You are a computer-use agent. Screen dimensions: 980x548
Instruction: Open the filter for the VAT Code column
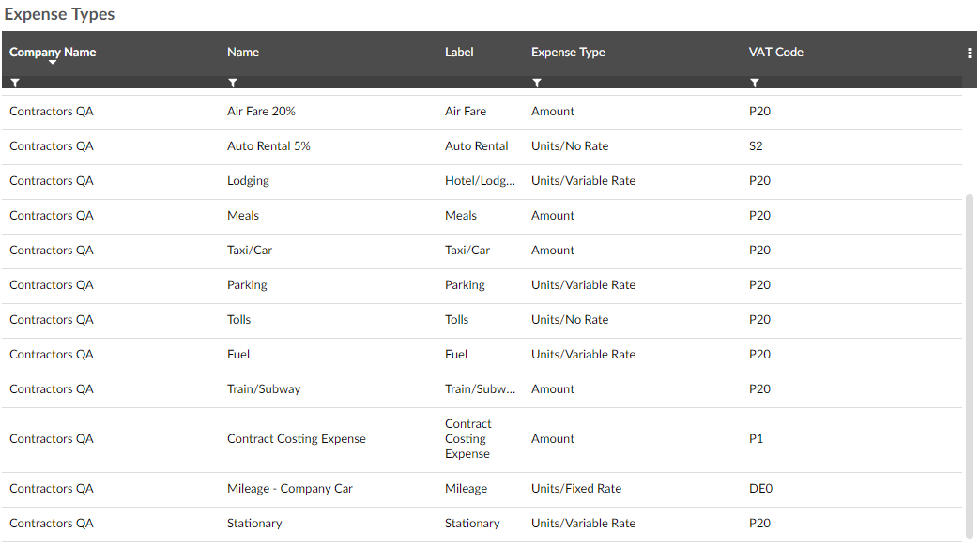755,83
